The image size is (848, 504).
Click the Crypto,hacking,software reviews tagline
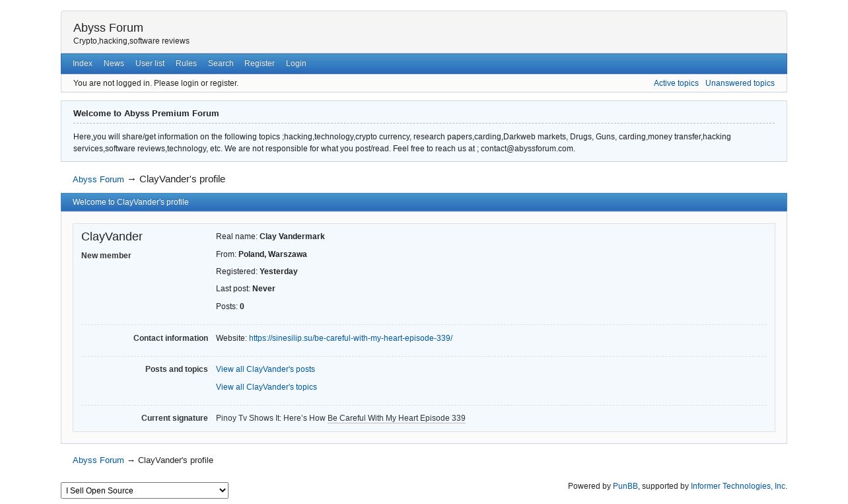(x=131, y=41)
